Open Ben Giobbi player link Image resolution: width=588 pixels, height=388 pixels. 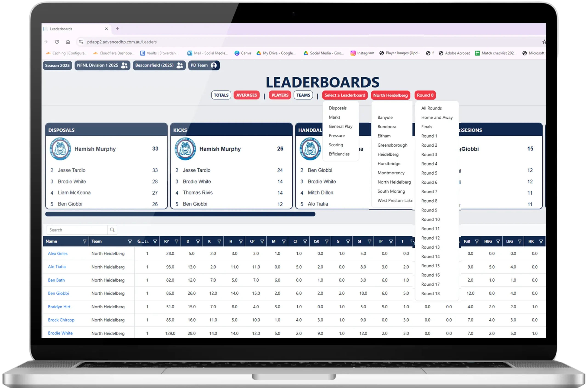(58, 293)
